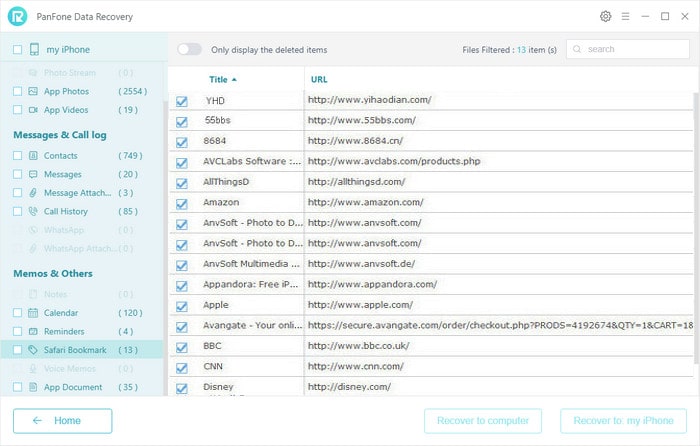This screenshot has height=446, width=700.
Task: Click Recover to: my iPhone button
Action: coord(623,421)
